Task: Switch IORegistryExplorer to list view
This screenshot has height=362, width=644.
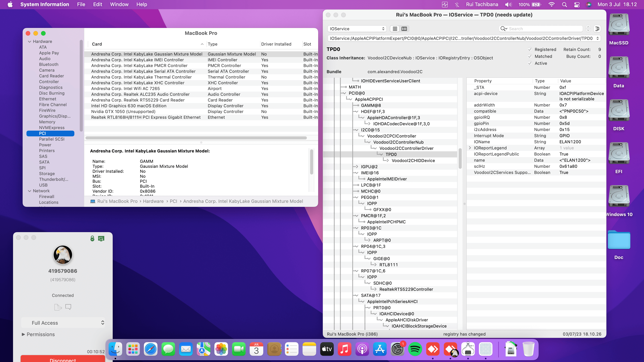Action: (x=395, y=29)
